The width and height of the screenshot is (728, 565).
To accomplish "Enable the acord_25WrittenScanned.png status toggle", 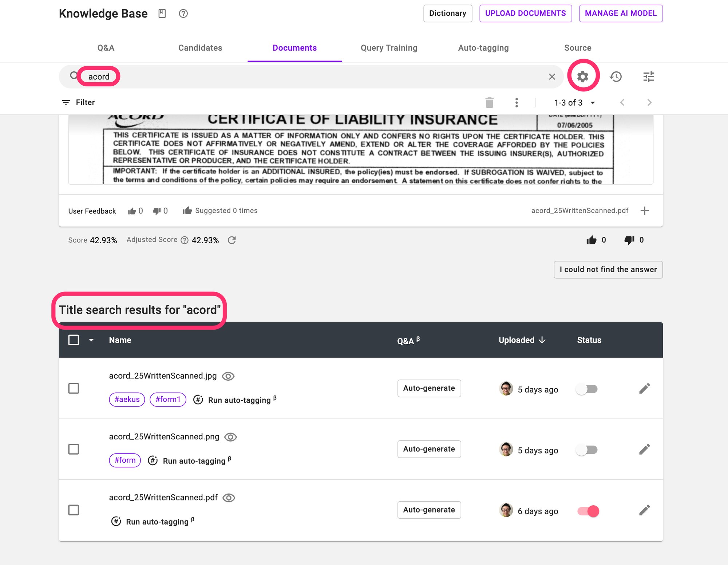I will pyautogui.click(x=587, y=450).
